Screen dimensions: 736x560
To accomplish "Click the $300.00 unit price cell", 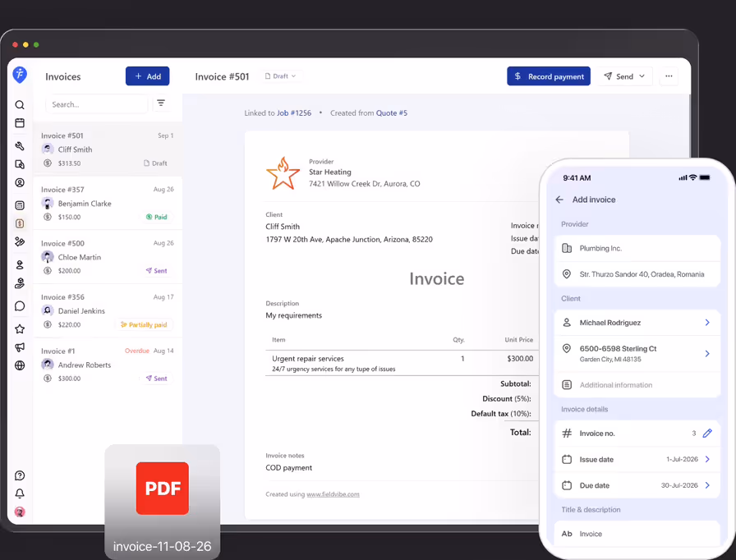I will (520, 359).
